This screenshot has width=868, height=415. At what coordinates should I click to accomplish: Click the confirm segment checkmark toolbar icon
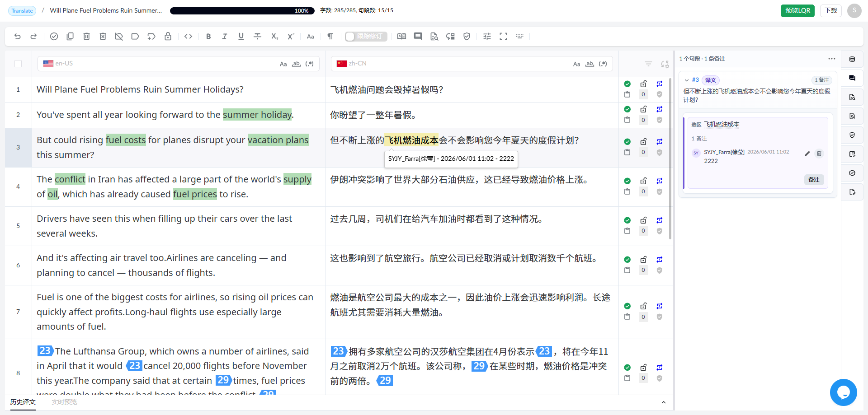coord(54,37)
